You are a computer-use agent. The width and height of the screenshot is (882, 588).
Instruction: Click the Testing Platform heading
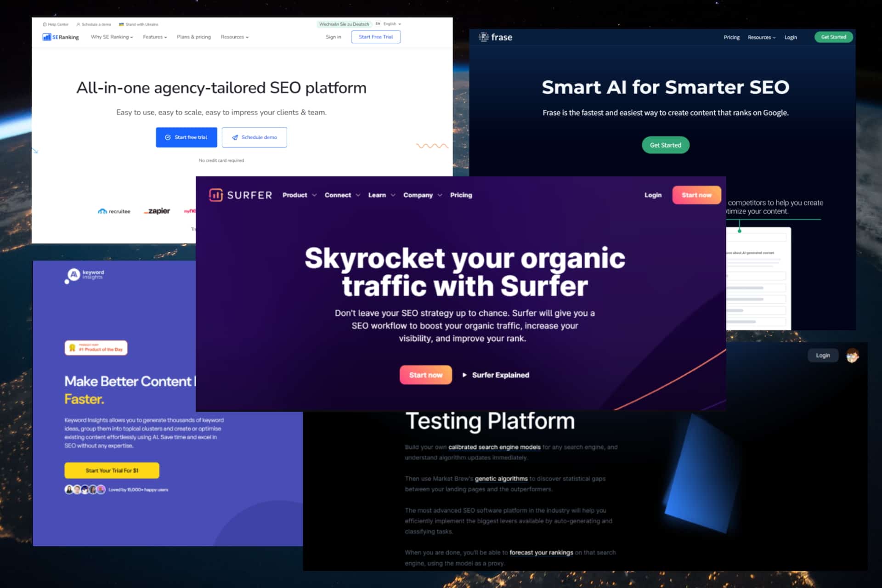click(x=490, y=421)
